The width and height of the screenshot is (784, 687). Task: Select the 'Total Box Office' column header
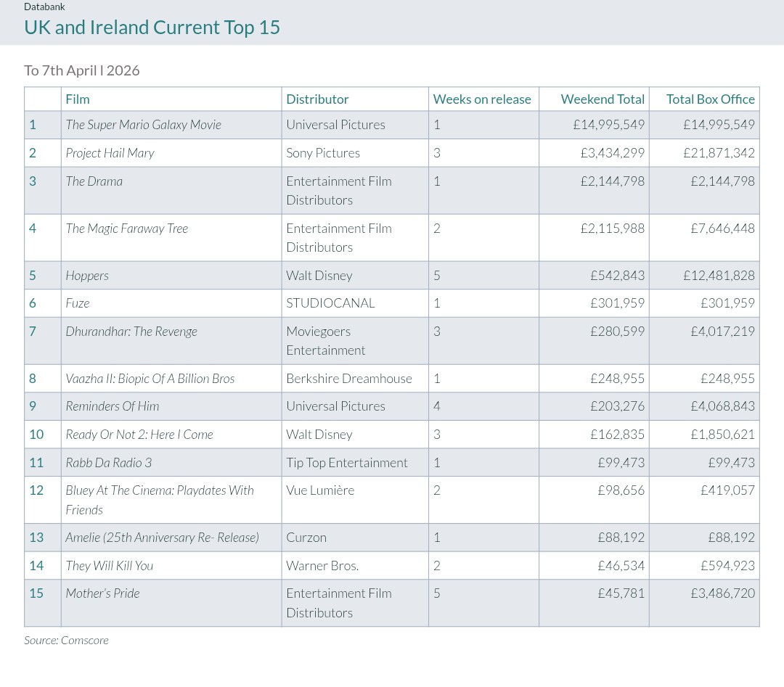[x=711, y=99]
